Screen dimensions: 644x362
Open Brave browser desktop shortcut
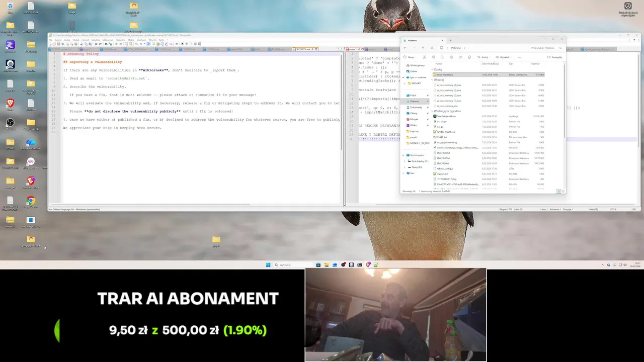[x=10, y=105]
